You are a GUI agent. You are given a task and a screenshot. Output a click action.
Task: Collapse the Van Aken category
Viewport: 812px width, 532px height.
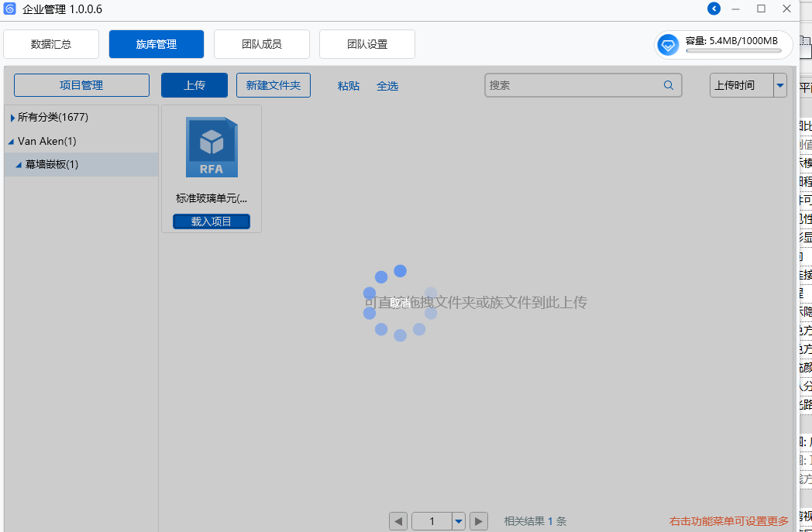[x=11, y=142]
